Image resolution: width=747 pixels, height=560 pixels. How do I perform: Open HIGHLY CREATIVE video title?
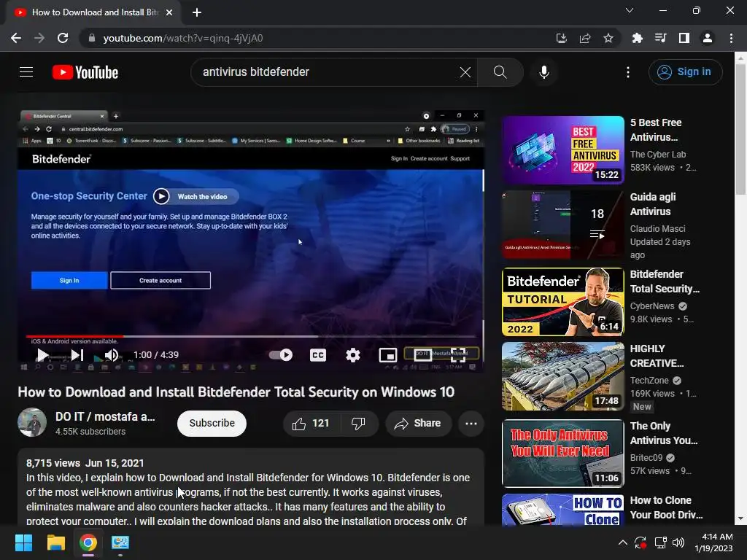[657, 356]
